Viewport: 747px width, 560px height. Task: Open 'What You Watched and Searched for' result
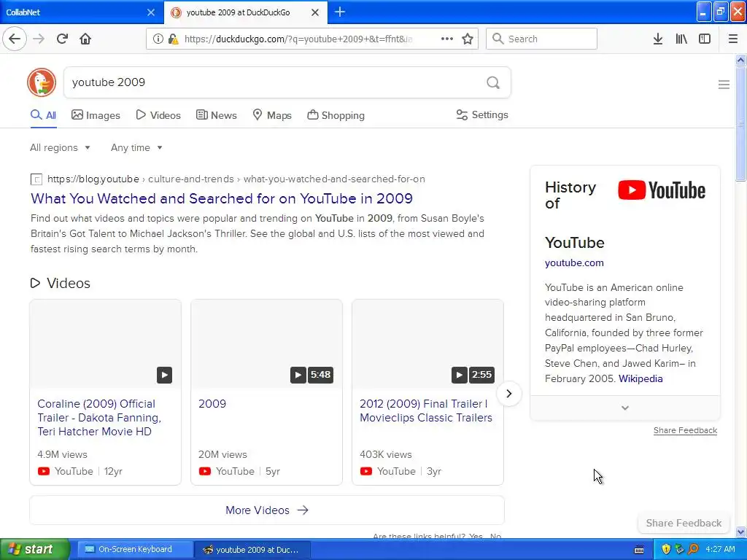point(222,198)
